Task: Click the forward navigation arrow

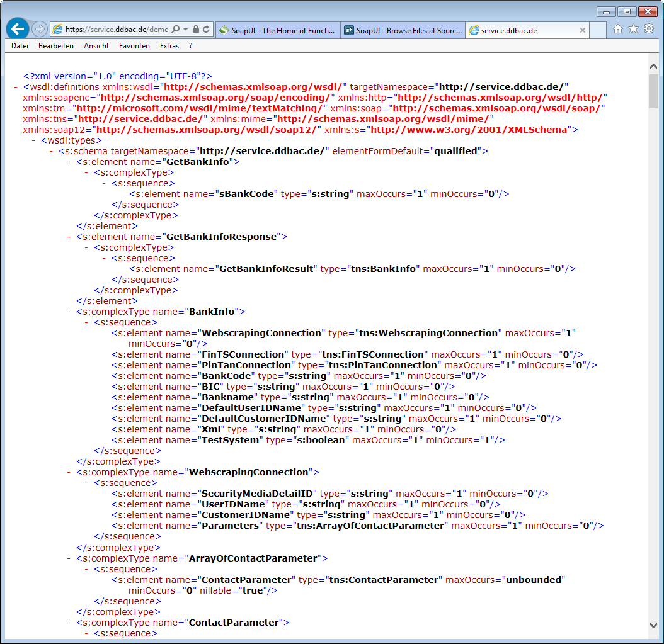Action: pos(39,29)
